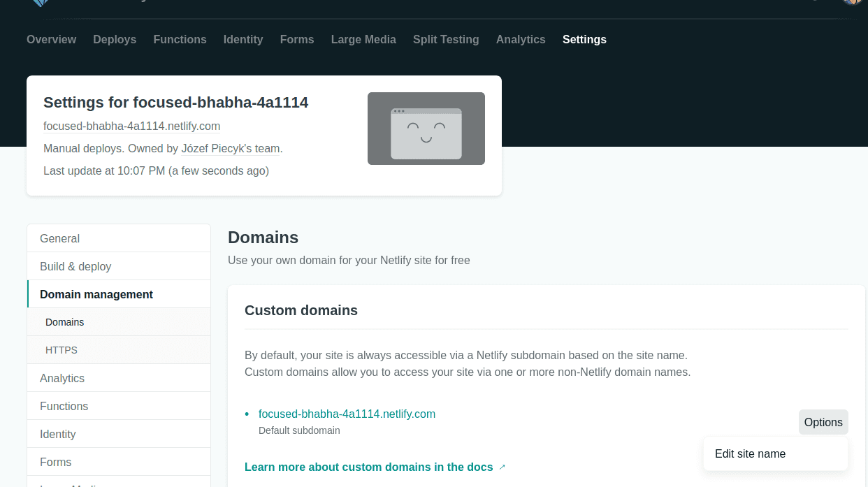The width and height of the screenshot is (868, 487).
Task: Select the Analytics tab in top navigation
Action: coord(521,40)
